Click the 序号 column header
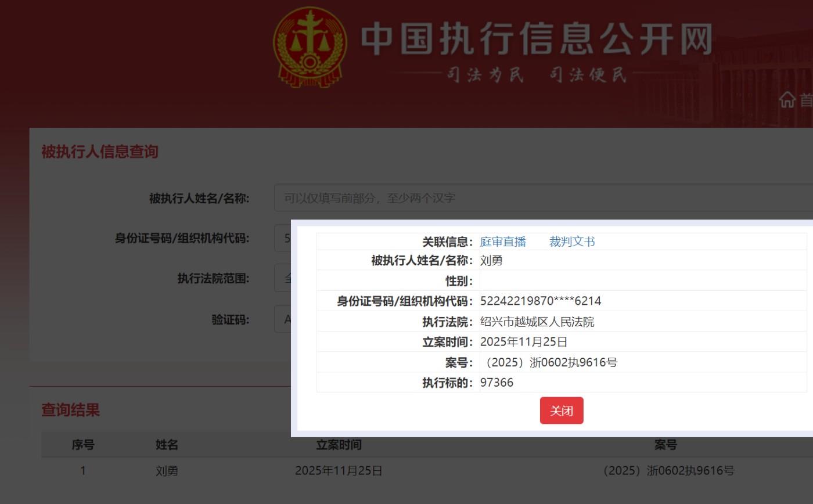The width and height of the screenshot is (813, 504). [83, 445]
